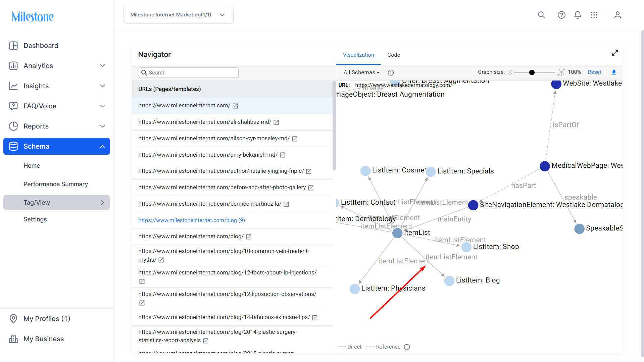The image size is (644, 362).
Task: Open the notifications bell
Action: pyautogui.click(x=578, y=15)
